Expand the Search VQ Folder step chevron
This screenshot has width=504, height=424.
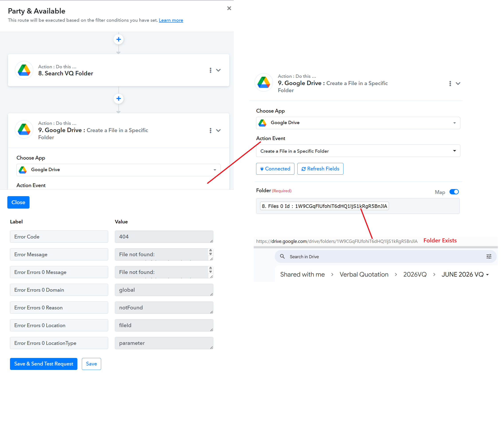pos(218,70)
